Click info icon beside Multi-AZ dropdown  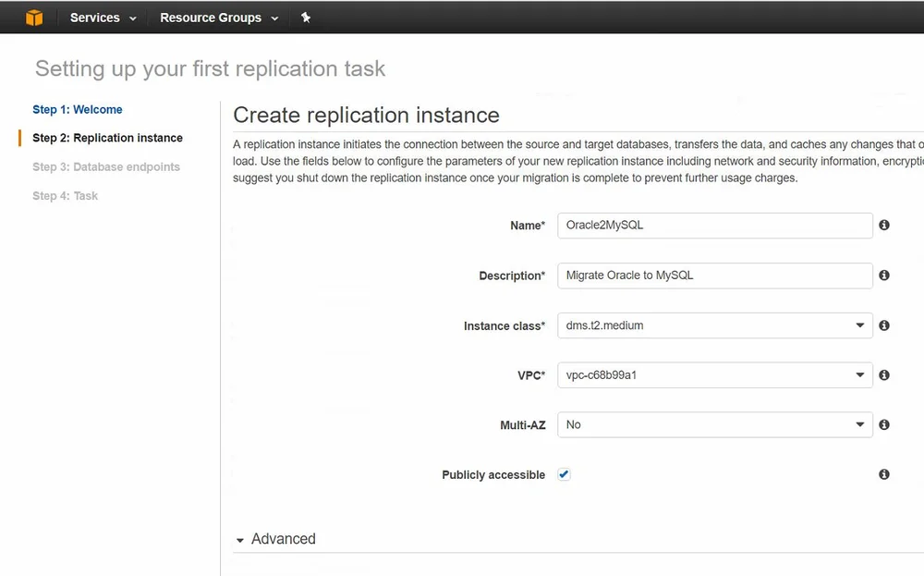884,424
